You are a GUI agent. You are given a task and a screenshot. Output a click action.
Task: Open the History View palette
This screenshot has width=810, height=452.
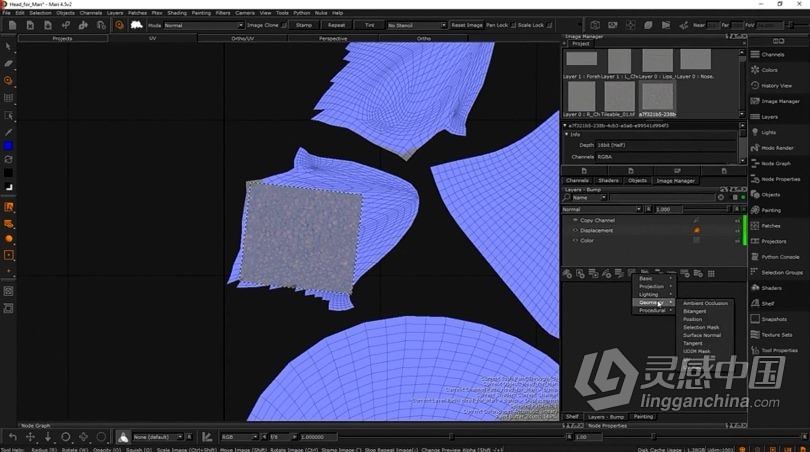[771, 86]
